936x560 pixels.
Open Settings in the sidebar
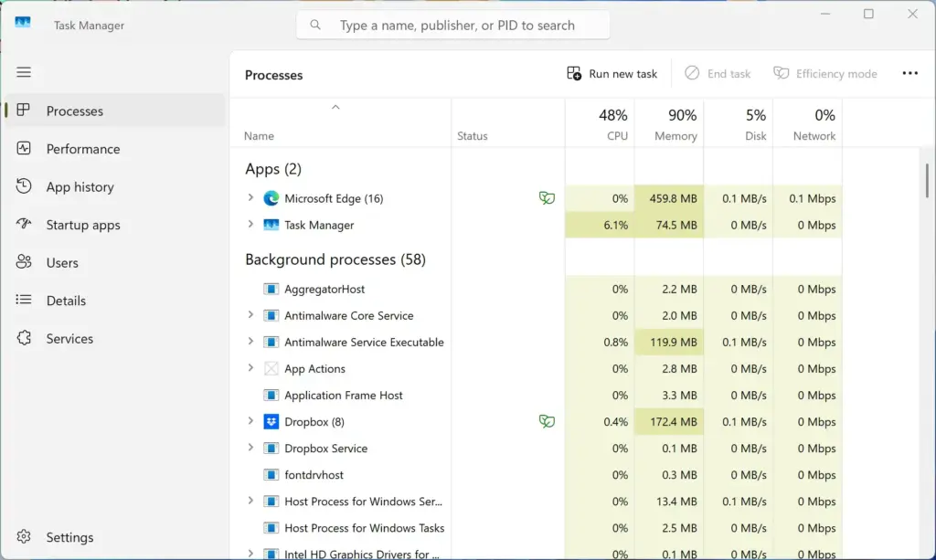(x=116, y=537)
